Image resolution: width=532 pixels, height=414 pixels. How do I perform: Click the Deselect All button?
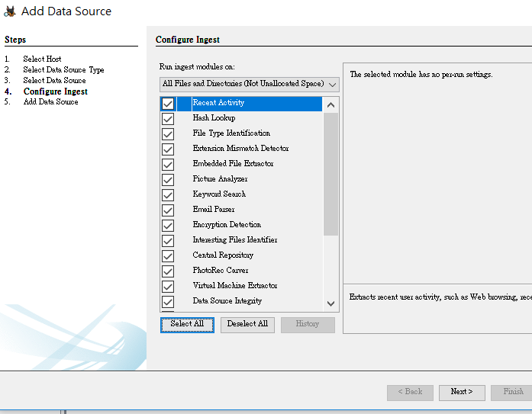pyautogui.click(x=247, y=325)
